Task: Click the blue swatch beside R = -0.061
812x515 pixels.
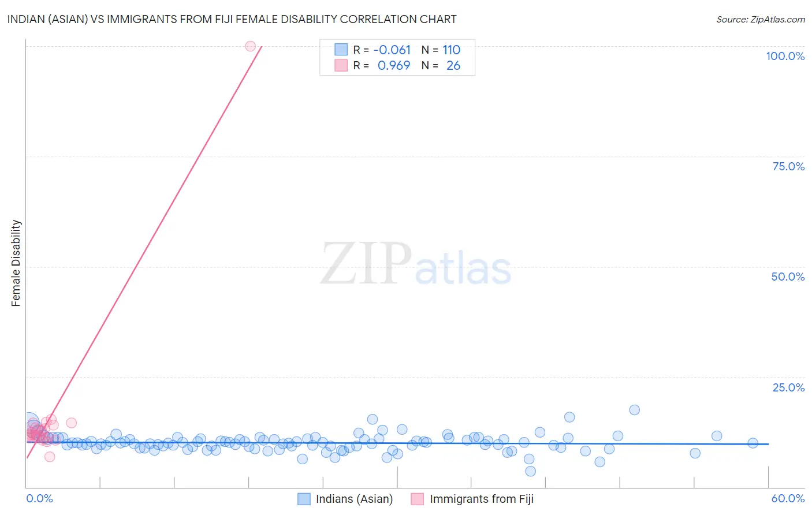Action: tap(341, 50)
